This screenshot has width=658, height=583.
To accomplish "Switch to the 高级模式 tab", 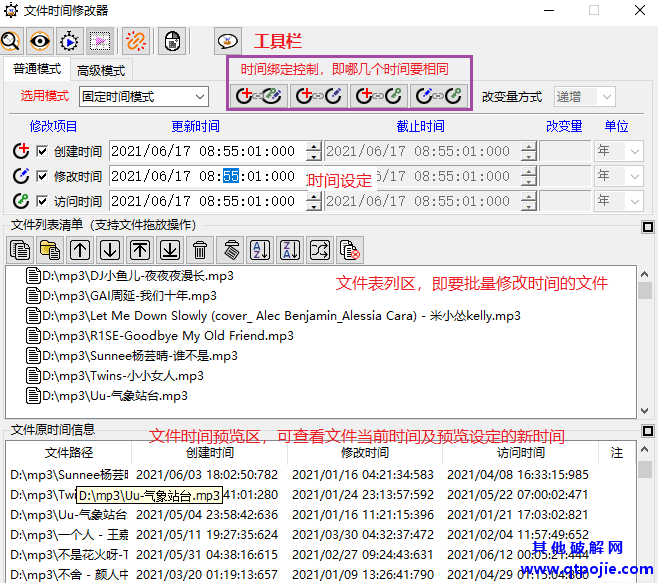I will click(101, 71).
